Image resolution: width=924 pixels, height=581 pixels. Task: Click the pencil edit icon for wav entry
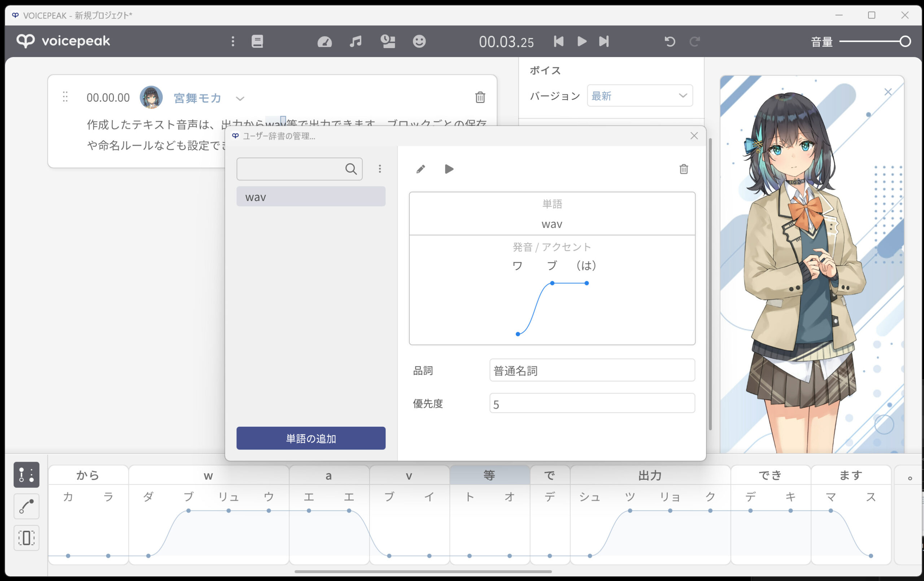point(420,169)
